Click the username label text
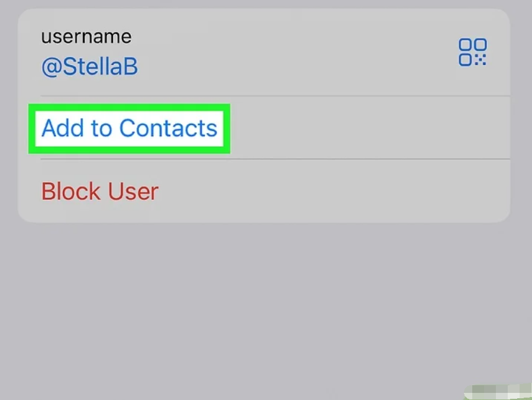 click(86, 37)
